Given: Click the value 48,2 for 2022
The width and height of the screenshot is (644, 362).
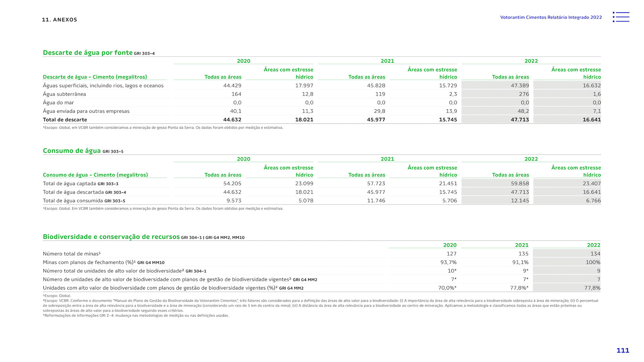Looking at the screenshot, I should click(x=523, y=111).
